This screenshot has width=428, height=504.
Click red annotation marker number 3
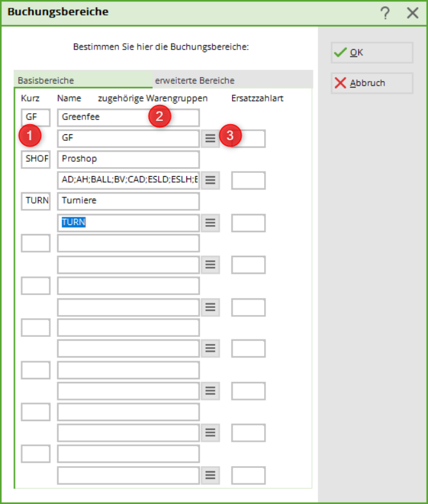click(x=230, y=136)
